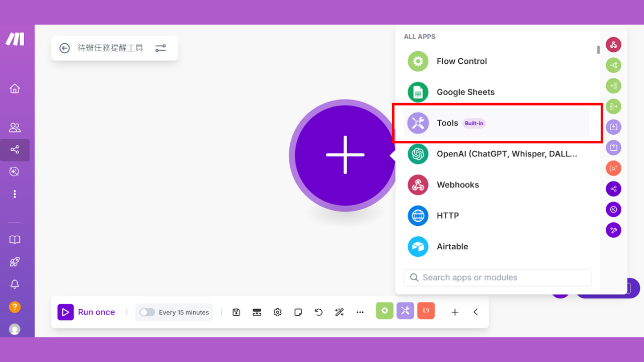Click the scenario name 待辦任務提醒工具
The height and width of the screenshot is (362, 644).
click(110, 48)
